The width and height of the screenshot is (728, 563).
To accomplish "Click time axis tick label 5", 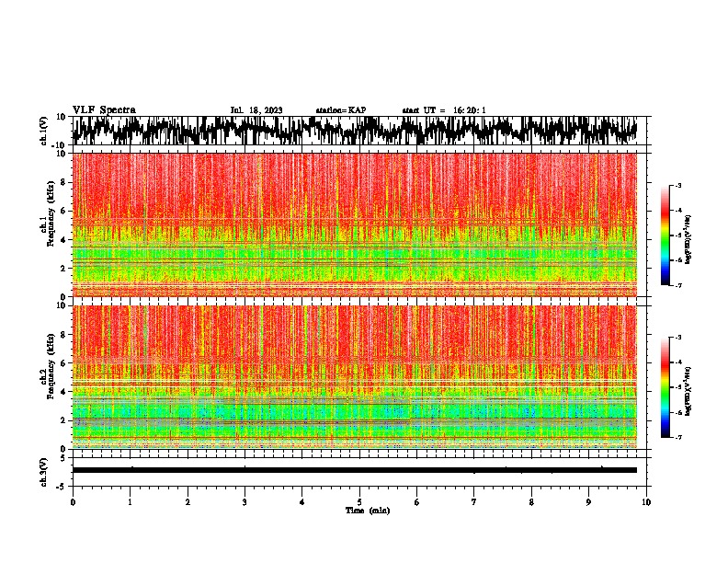I will [359, 502].
